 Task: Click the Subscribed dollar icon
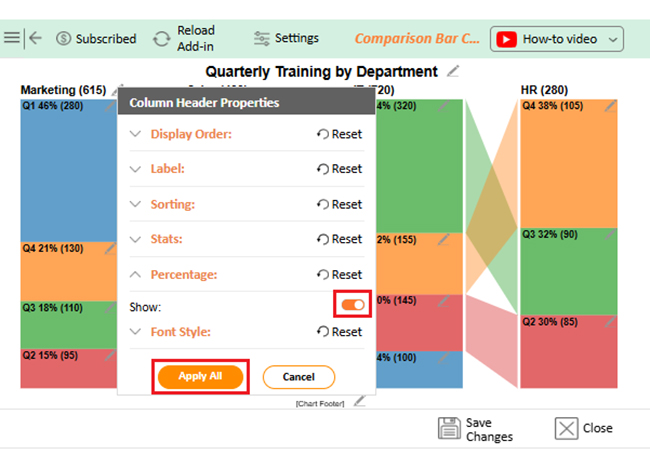pyautogui.click(x=64, y=39)
